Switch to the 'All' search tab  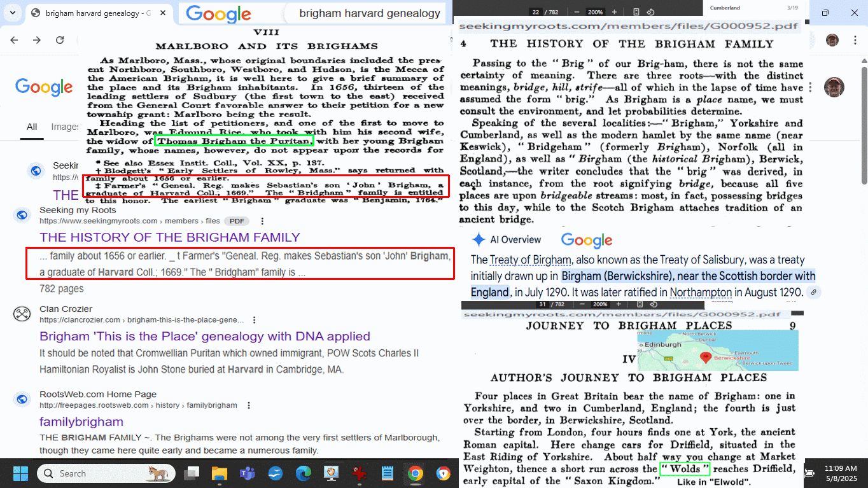[32, 127]
